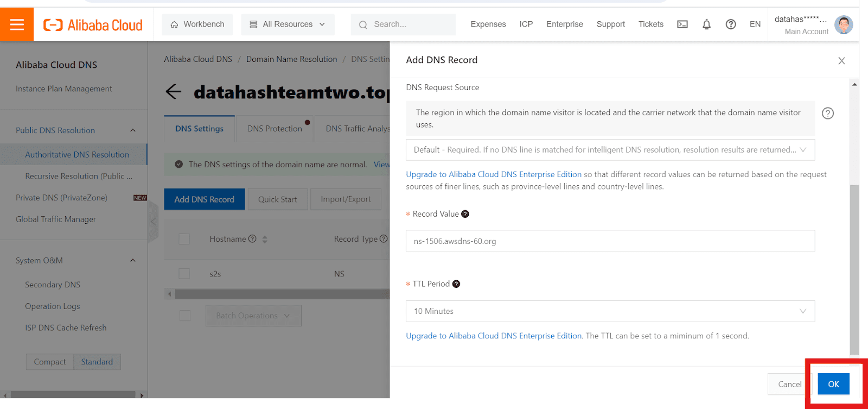Click the DNS Request Source help icon

(828, 113)
